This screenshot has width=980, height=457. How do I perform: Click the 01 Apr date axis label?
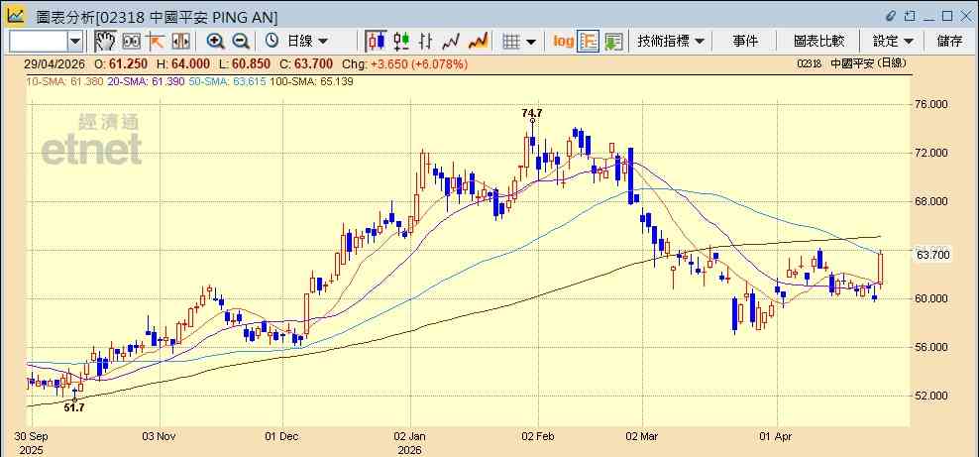776,436
